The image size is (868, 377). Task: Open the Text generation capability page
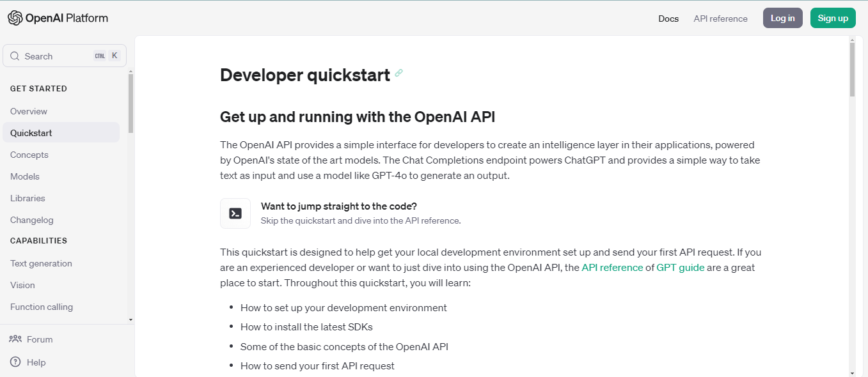(x=40, y=263)
